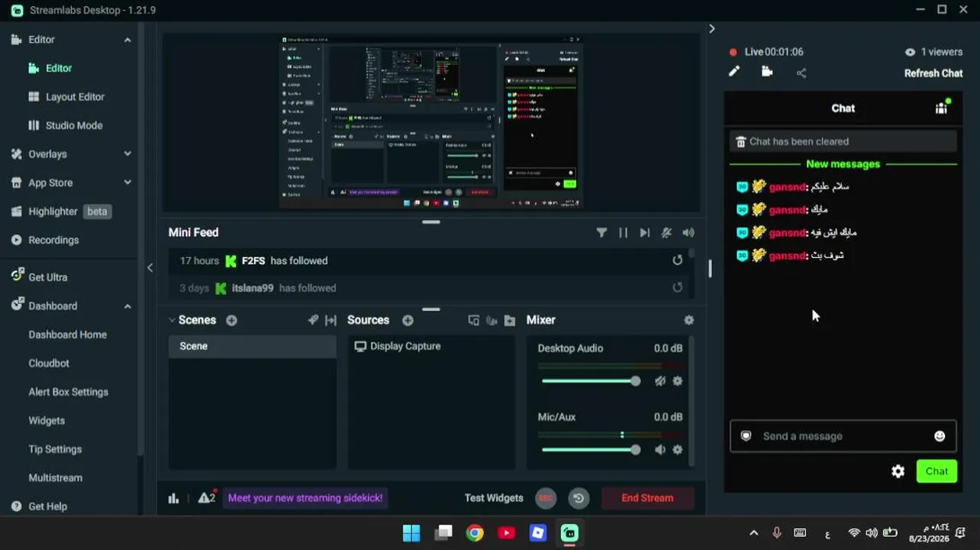
Task: Start recording with the REC button
Action: coord(545,498)
